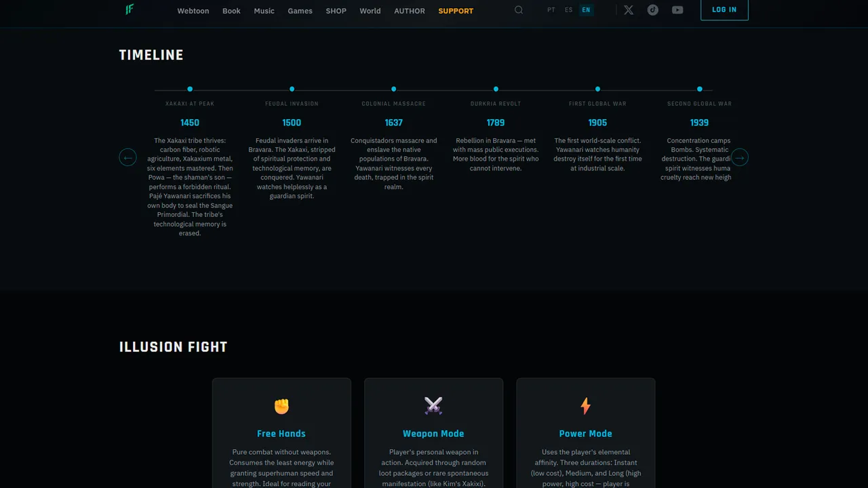Click the green IF site logo

pyautogui.click(x=130, y=9)
